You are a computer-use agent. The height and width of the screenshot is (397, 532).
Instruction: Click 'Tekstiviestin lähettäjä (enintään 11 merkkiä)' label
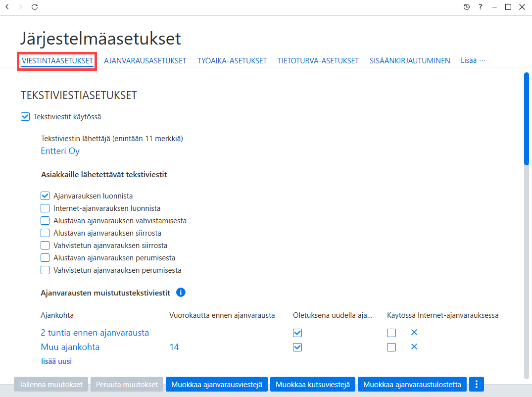pos(112,139)
